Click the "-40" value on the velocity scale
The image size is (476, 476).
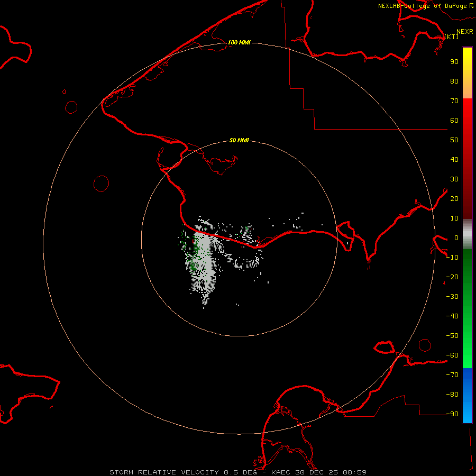pyautogui.click(x=452, y=316)
